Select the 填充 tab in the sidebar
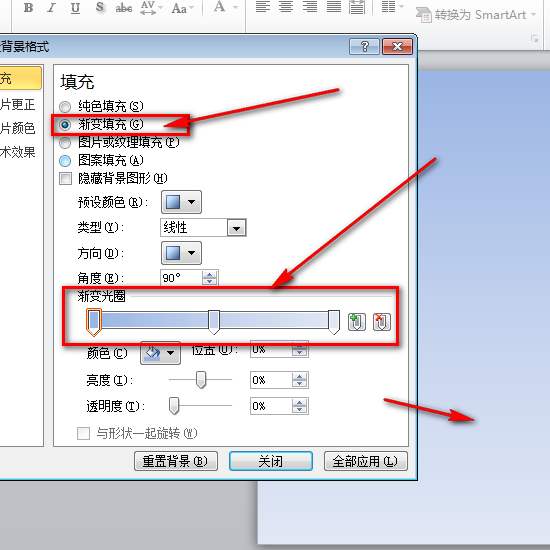The width and height of the screenshot is (550, 550). pos(20,78)
